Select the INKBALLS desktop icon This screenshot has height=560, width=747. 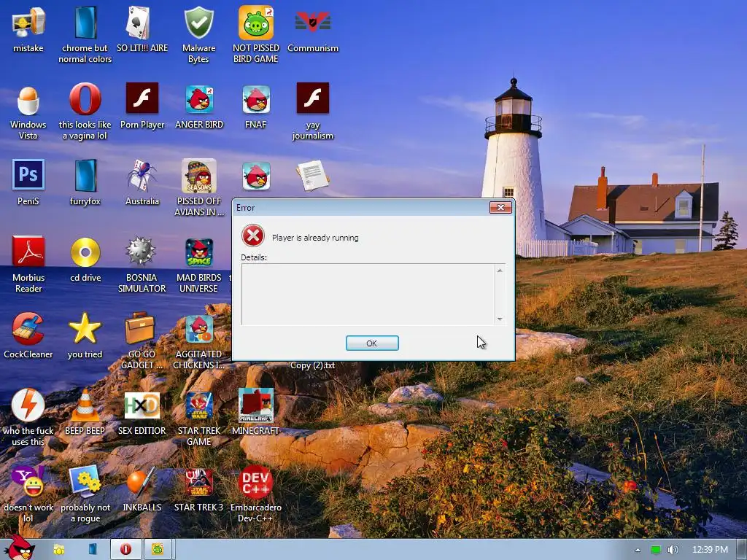[142, 481]
